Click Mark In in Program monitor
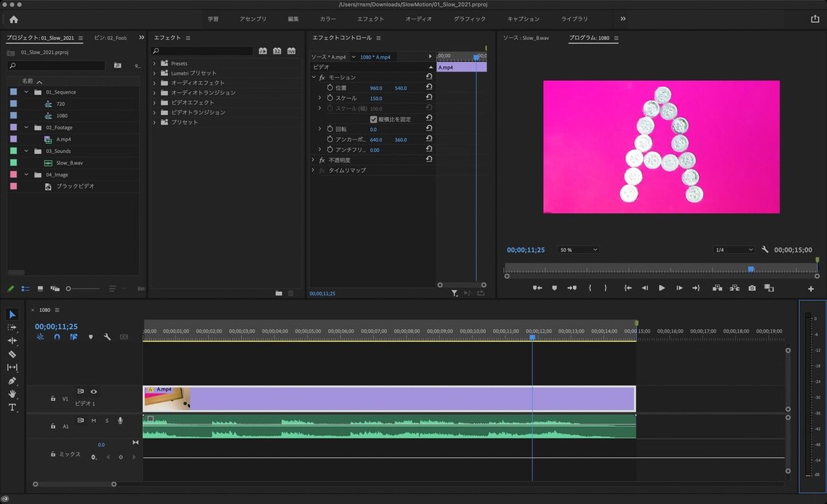Viewport: 827px width, 504px height. [590, 288]
